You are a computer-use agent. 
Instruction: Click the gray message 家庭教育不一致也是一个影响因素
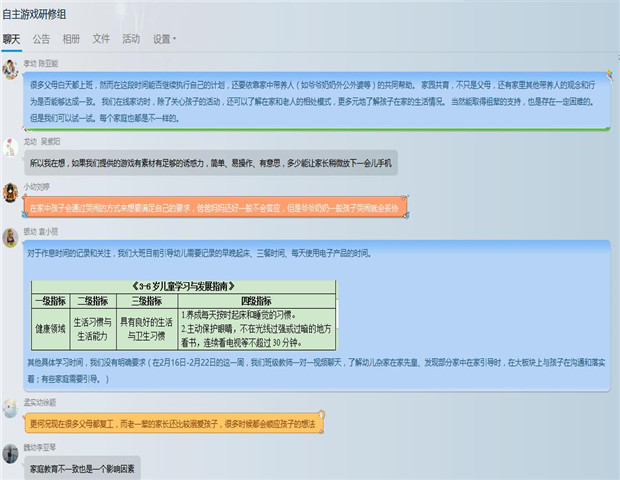pyautogui.click(x=80, y=467)
